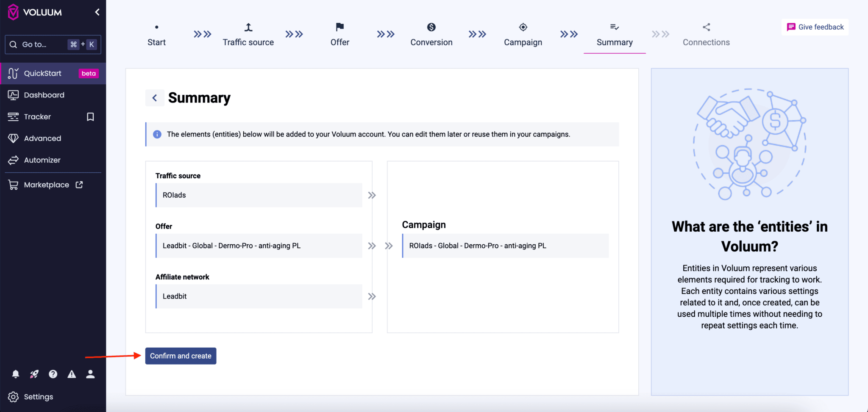
Task: Open the user profile icon
Action: (90, 374)
